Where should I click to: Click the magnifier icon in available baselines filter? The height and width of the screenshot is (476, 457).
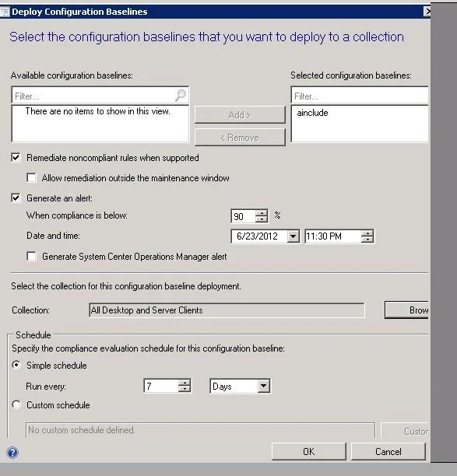tap(181, 96)
